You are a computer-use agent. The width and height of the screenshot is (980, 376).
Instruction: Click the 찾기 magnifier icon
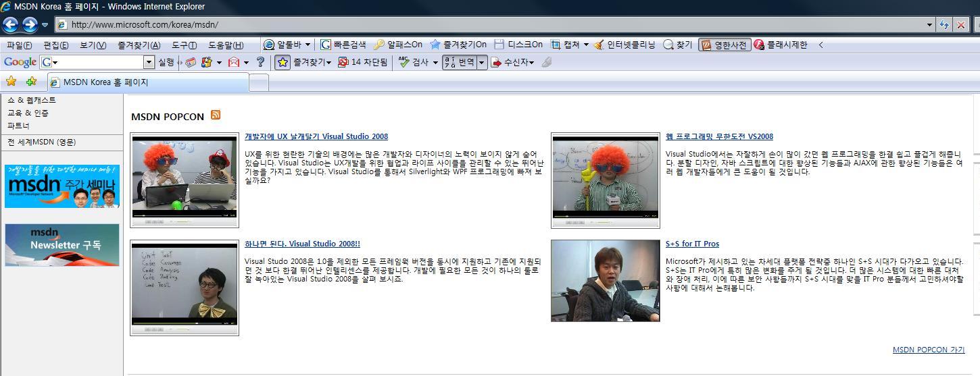pos(668,45)
